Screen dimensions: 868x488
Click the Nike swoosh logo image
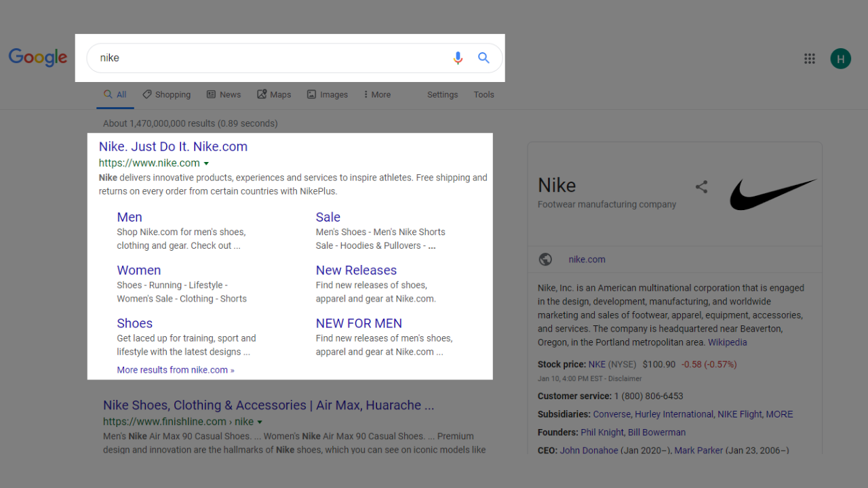(773, 195)
